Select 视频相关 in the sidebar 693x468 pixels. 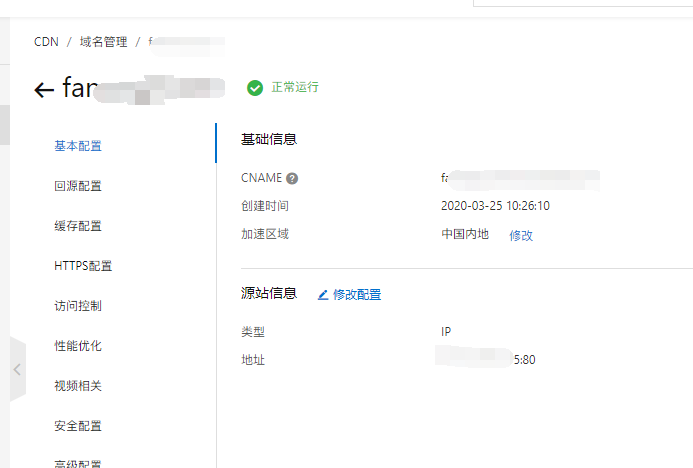[x=78, y=386]
